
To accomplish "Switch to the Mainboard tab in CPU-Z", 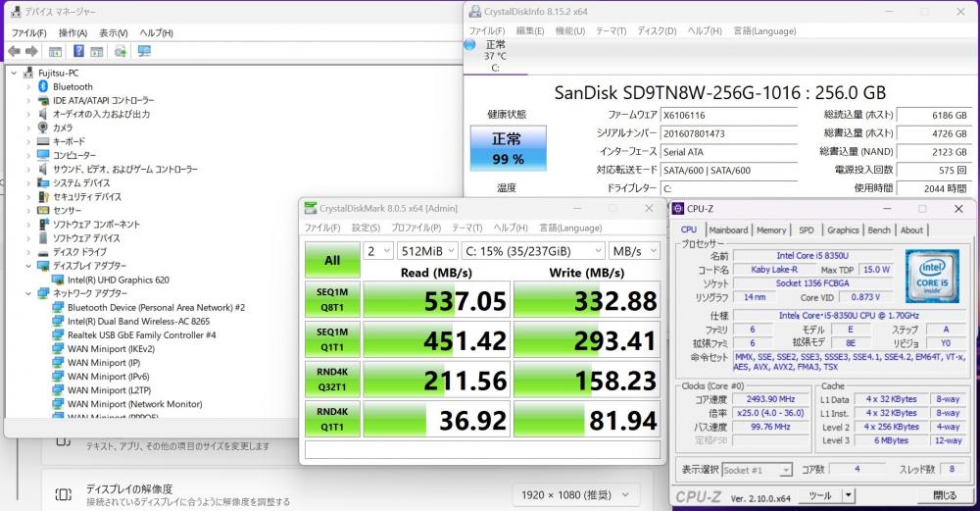I will pos(728,230).
